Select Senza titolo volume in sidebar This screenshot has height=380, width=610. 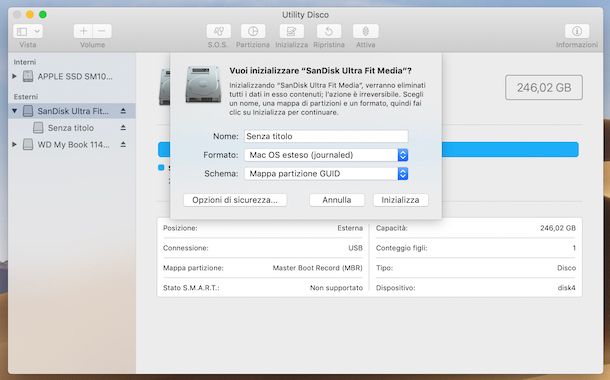click(72, 128)
